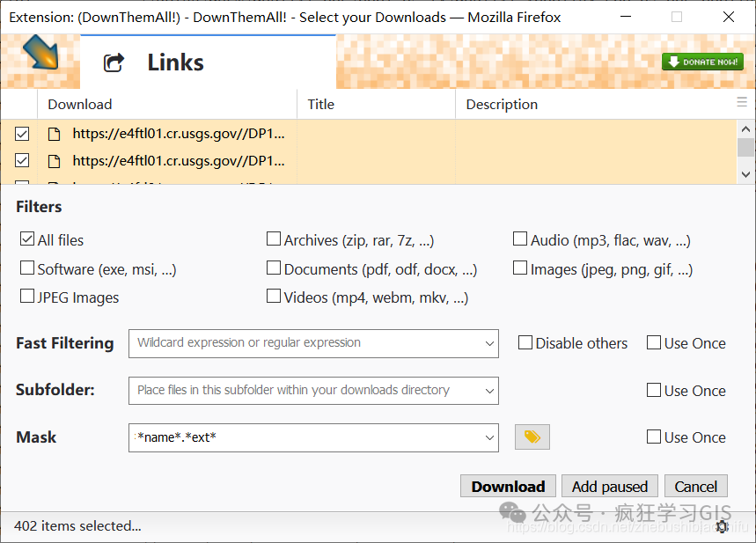
Task: Expand the Fast Filtering dropdown arrow
Action: pyautogui.click(x=489, y=343)
